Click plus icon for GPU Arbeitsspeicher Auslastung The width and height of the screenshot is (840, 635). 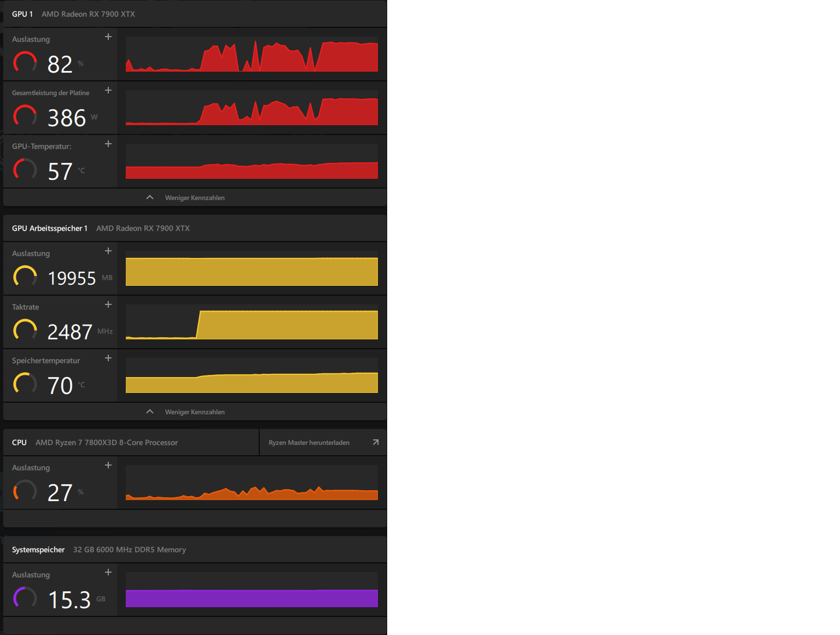pos(108,251)
